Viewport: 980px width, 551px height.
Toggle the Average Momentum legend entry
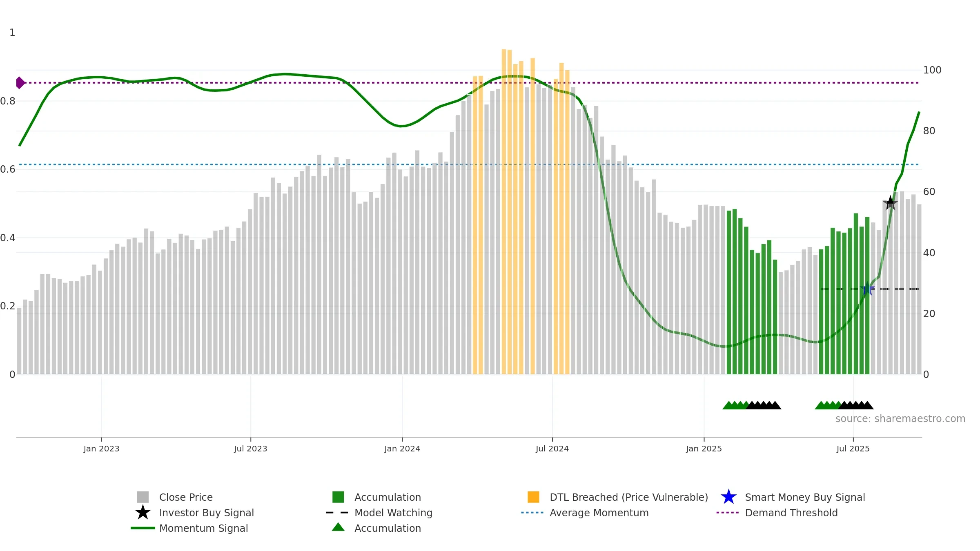(x=585, y=513)
